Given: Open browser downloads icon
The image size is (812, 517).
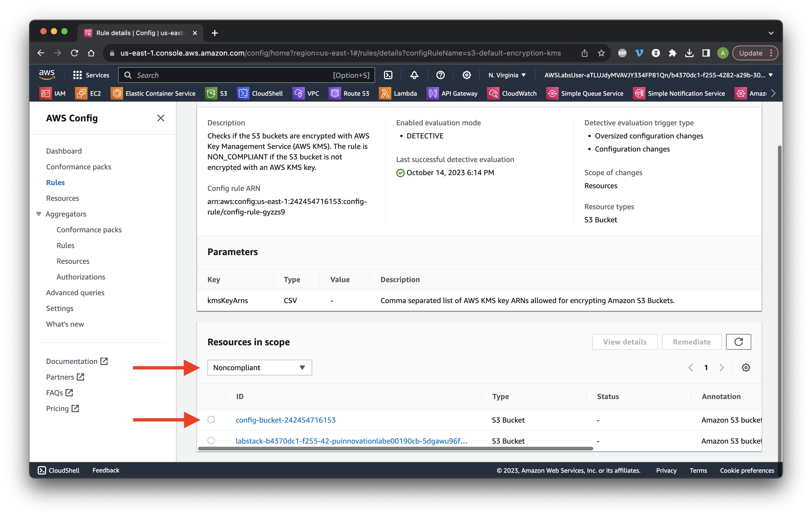Looking at the screenshot, I should click(689, 53).
